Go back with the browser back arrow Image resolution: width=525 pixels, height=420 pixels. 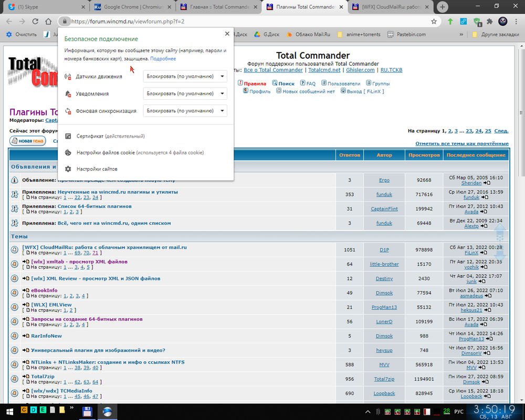(9, 22)
